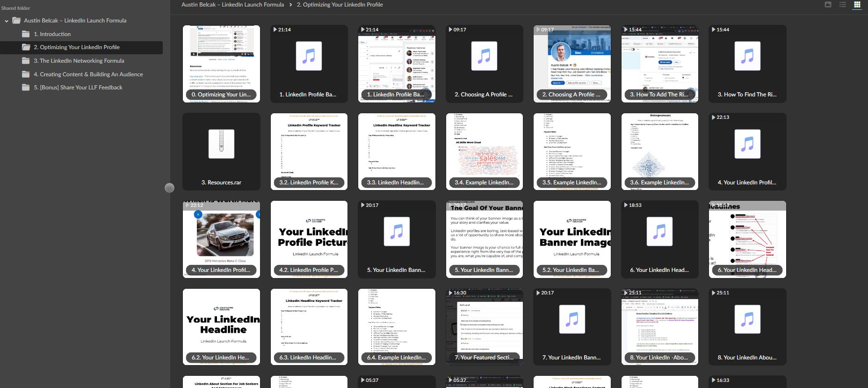This screenshot has height=388, width=868.
Task: Open video '4. Your LinkedIn Profil...' with Mercedes car
Action: 221,239
